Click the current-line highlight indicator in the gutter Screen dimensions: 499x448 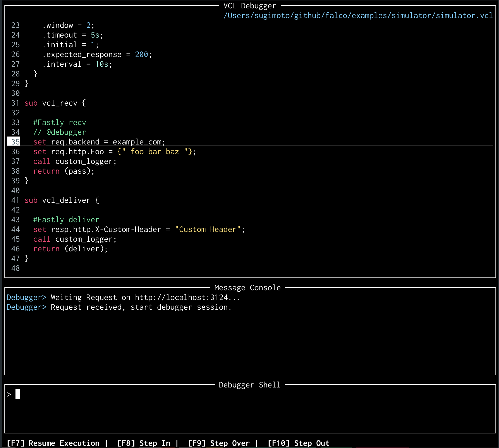13,142
